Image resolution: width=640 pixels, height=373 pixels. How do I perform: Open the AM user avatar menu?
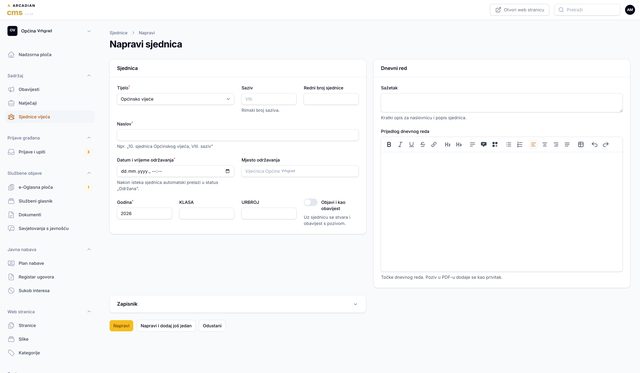pyautogui.click(x=630, y=10)
